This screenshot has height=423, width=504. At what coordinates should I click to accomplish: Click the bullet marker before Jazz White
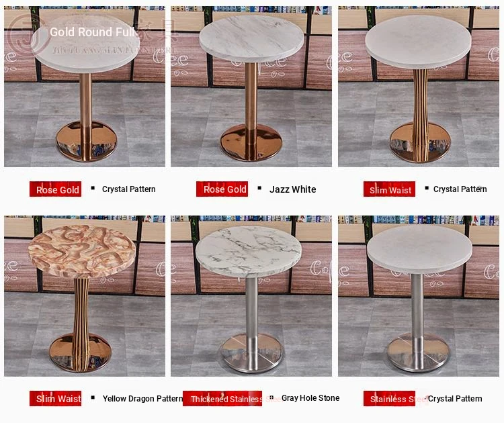(x=259, y=188)
